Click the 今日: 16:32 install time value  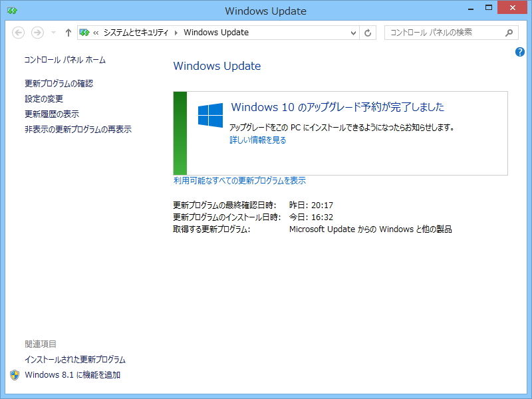[311, 217]
